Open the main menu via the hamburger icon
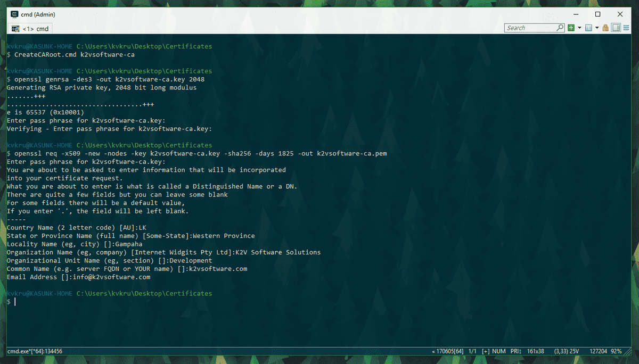Image resolution: width=639 pixels, height=364 pixels. coord(626,27)
